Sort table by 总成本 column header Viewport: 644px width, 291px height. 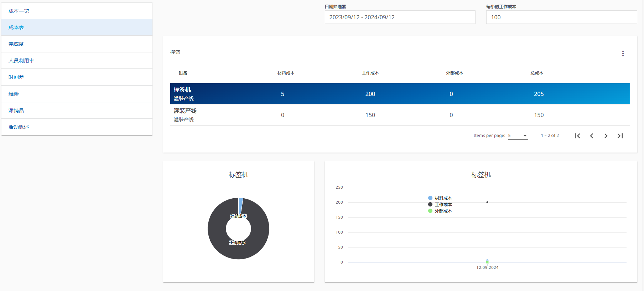coord(537,73)
